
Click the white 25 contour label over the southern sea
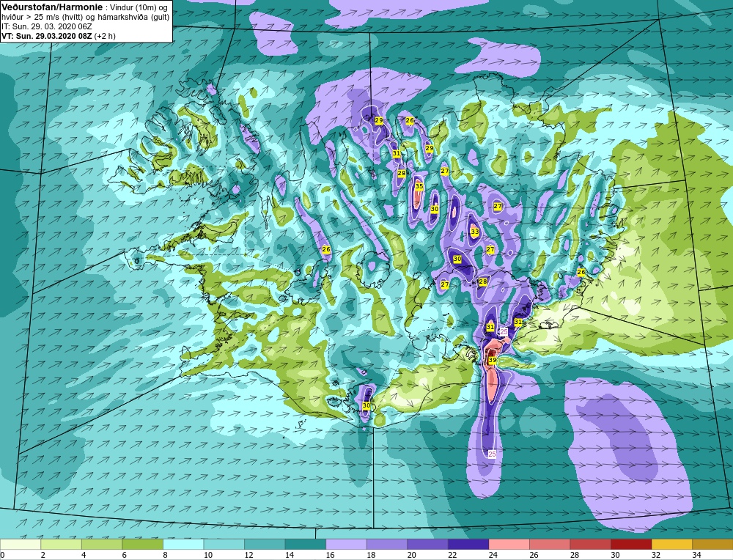click(x=492, y=454)
